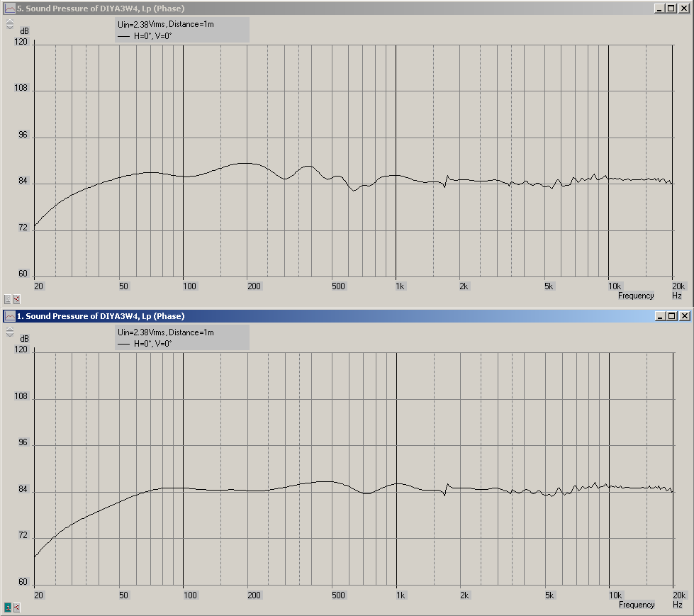Click the teal info 'i' icon in window 1
The image size is (694, 616).
[x=8, y=607]
